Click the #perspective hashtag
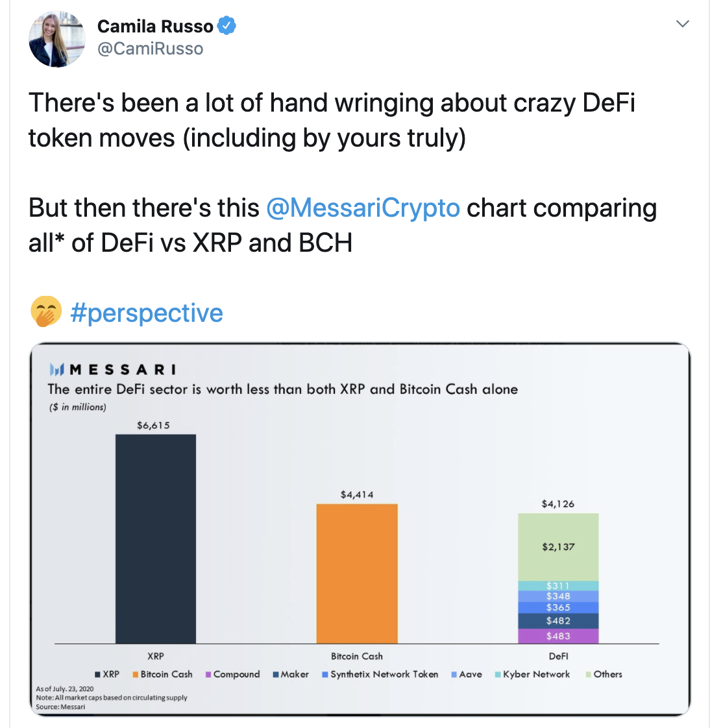Screen dimensions: 710x728 pos(146,313)
